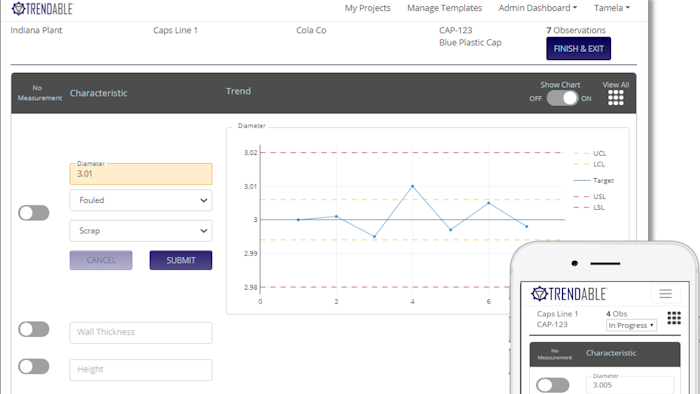
Task: Click the 7 Observations text
Action: click(x=576, y=30)
